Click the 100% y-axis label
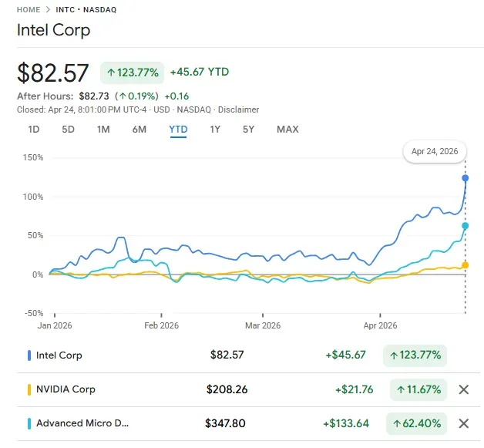Screen dimensions: 484x448 click(33, 197)
